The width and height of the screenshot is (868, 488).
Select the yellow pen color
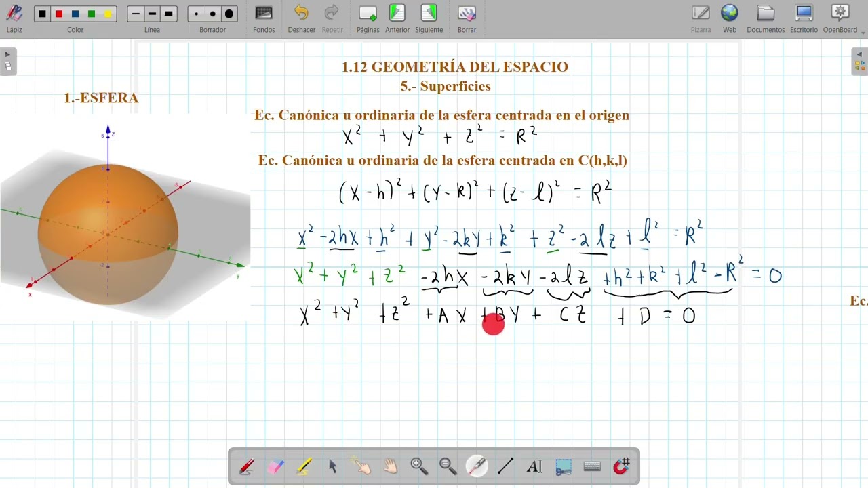[108, 14]
